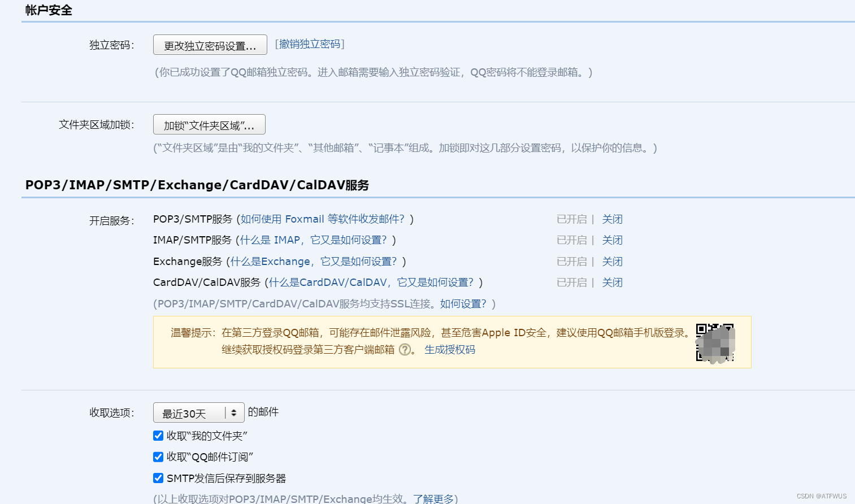Open the 了解更多 link

point(433,498)
